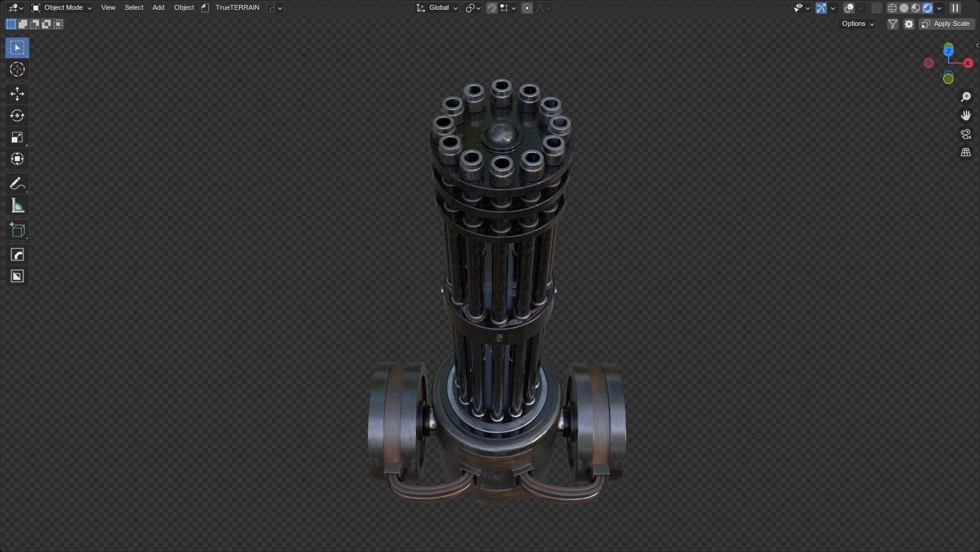This screenshot has width=980, height=552.
Task: Activate the 3D Cursor tool
Action: [17, 69]
